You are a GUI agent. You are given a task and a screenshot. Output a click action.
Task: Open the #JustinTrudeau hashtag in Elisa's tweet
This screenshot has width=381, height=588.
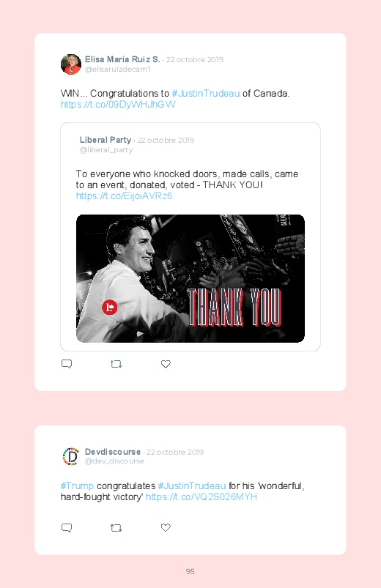206,94
